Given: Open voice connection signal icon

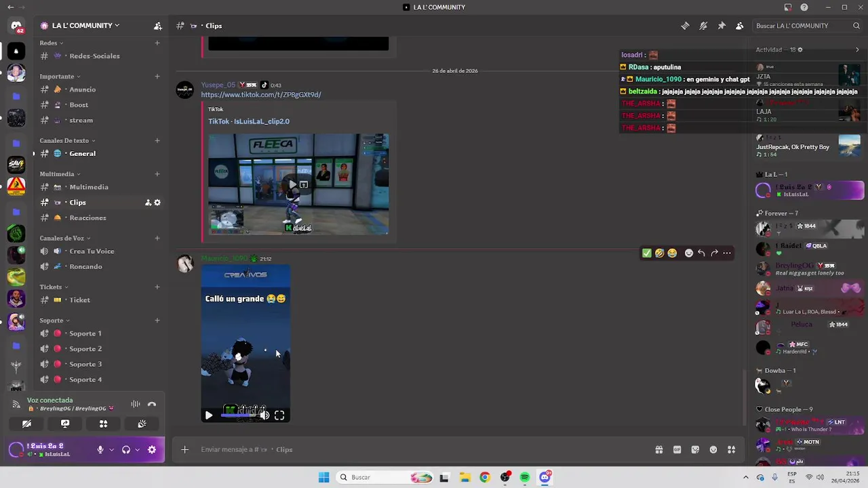Looking at the screenshot, I should coord(16,404).
